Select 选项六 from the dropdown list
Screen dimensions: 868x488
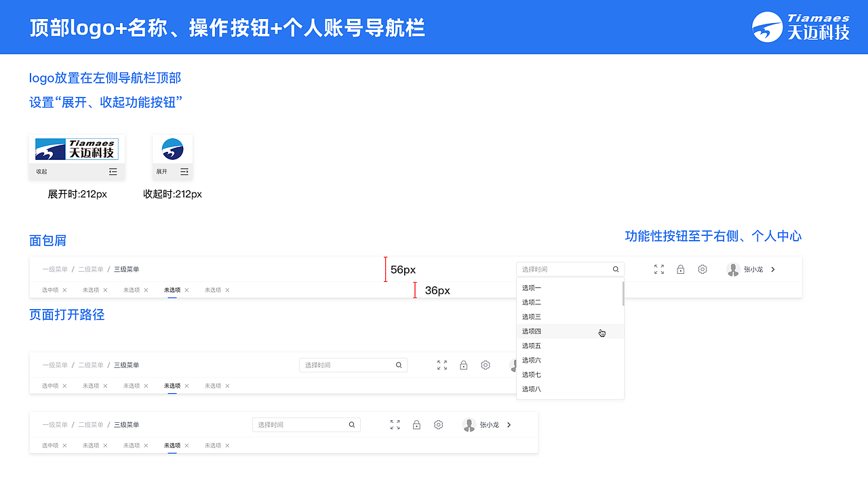tap(570, 360)
